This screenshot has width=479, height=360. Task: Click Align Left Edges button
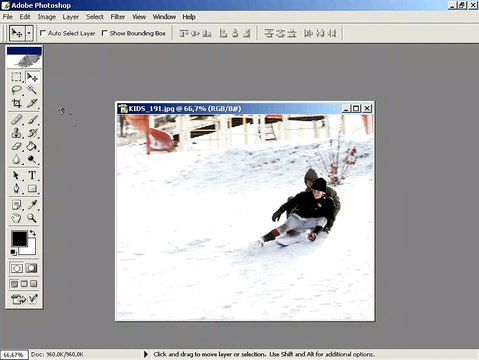click(224, 33)
